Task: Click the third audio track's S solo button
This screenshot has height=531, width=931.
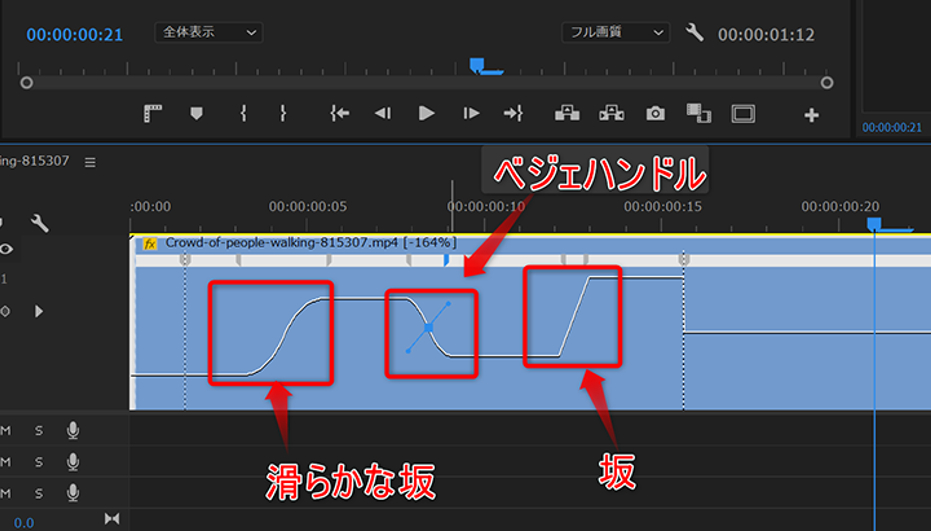Action: tap(39, 493)
